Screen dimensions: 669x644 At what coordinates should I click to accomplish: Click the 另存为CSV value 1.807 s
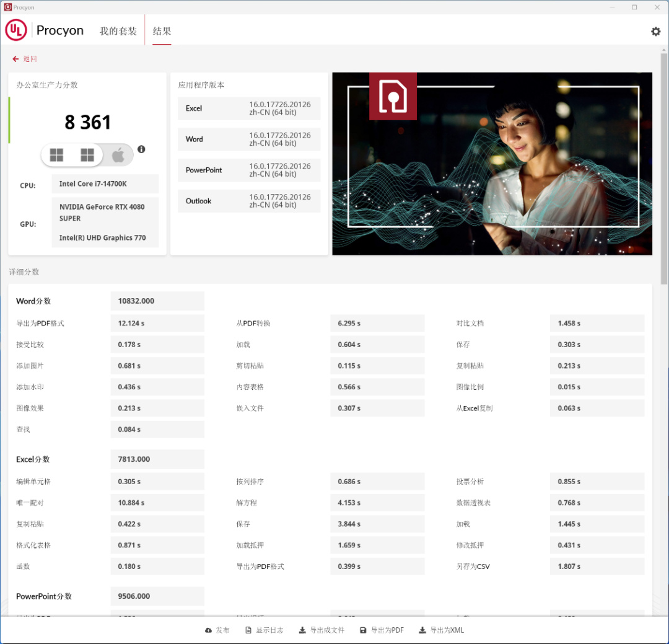click(597, 567)
